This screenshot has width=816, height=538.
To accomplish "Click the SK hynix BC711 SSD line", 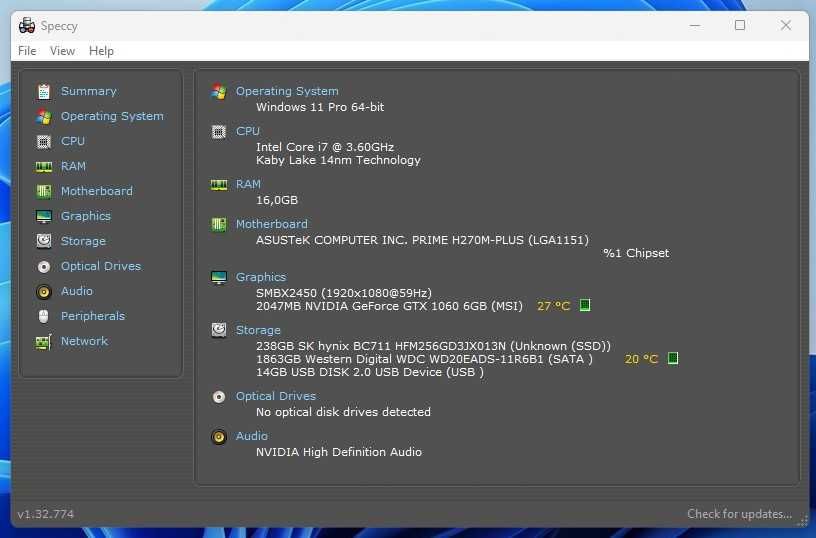I will (x=433, y=346).
